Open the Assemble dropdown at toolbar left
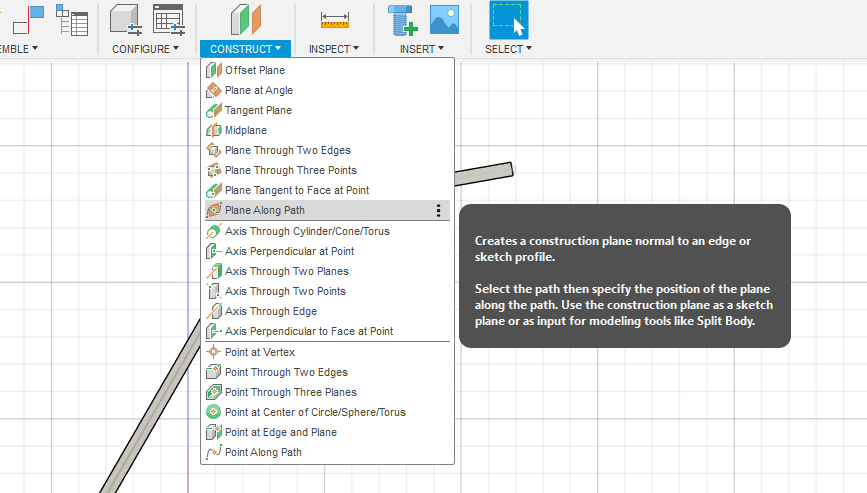Screen dimensions: 867x493 click(18, 49)
